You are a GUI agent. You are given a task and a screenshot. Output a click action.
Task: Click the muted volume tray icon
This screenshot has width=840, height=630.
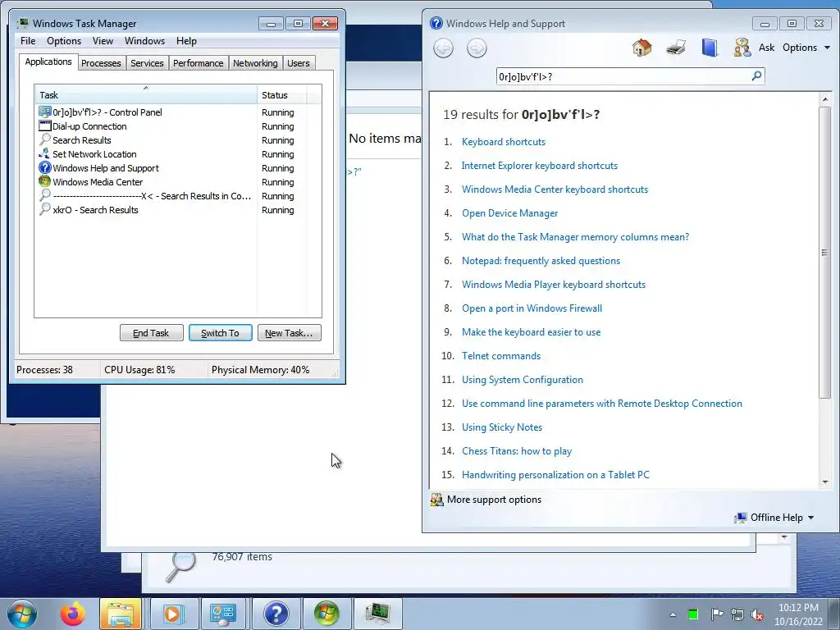pos(757,615)
